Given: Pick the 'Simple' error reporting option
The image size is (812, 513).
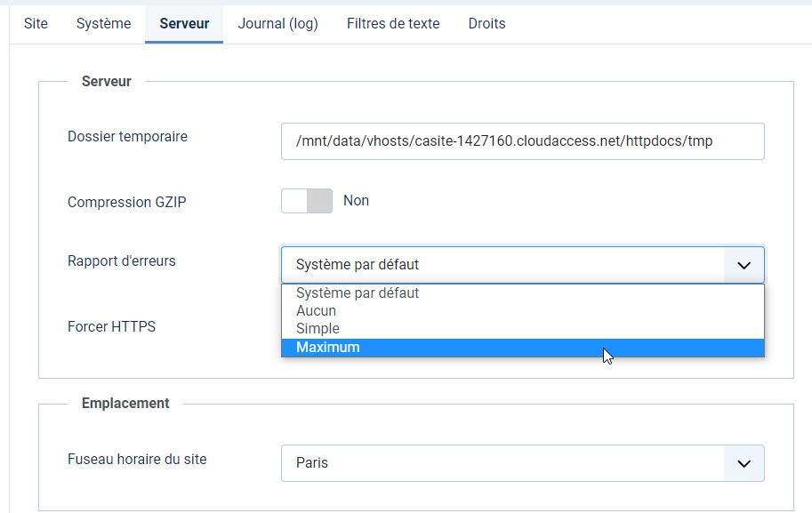Looking at the screenshot, I should [x=318, y=329].
